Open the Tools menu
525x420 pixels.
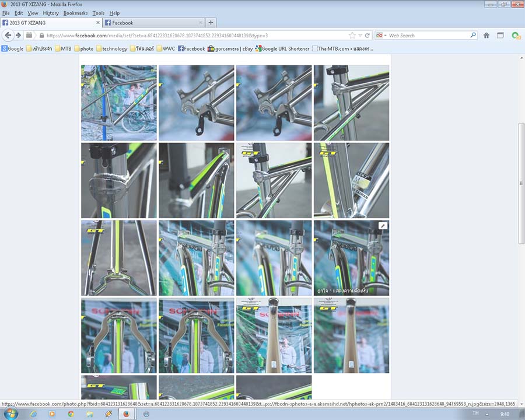point(99,13)
